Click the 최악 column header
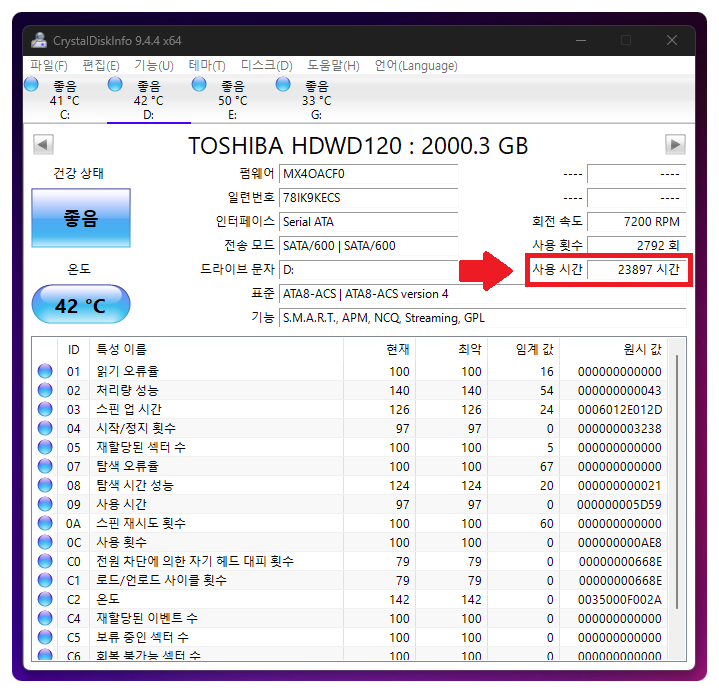 click(452, 350)
